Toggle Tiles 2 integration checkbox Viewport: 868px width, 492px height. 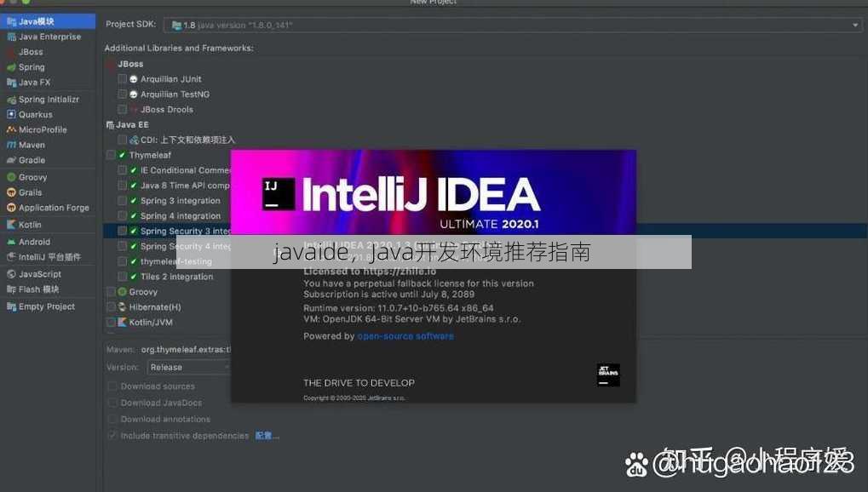click(123, 277)
